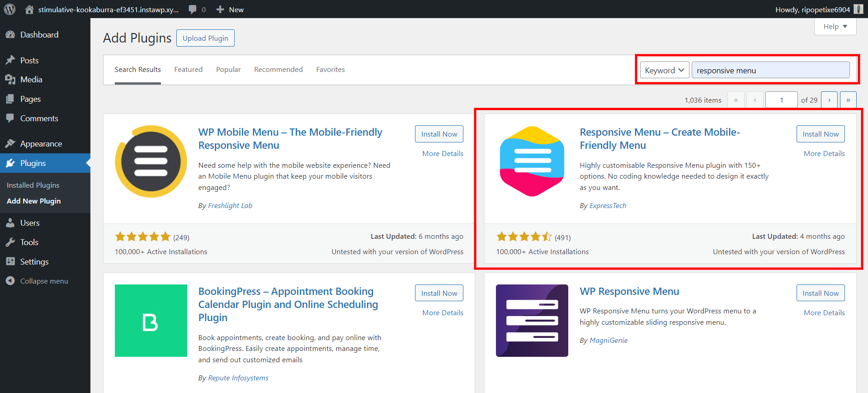The width and height of the screenshot is (868, 393).
Task: Click the Pages icon in sidebar
Action: 10,99
